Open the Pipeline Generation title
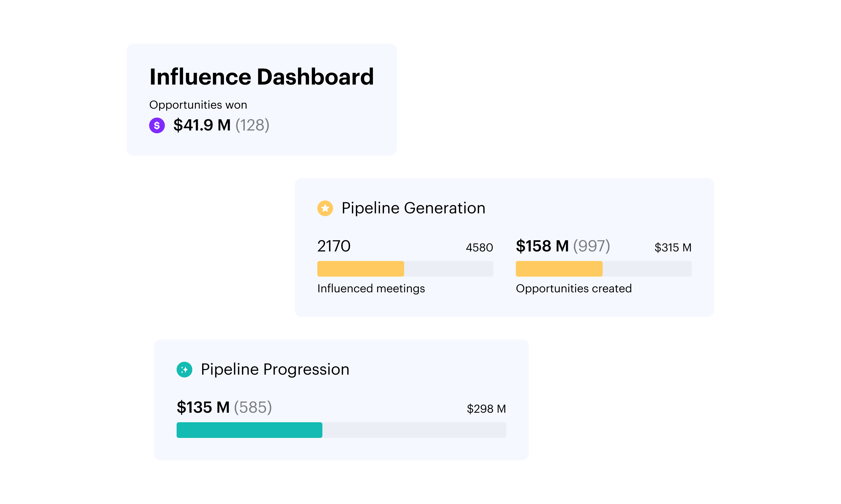Screen dimensions: 841x504 point(413,208)
